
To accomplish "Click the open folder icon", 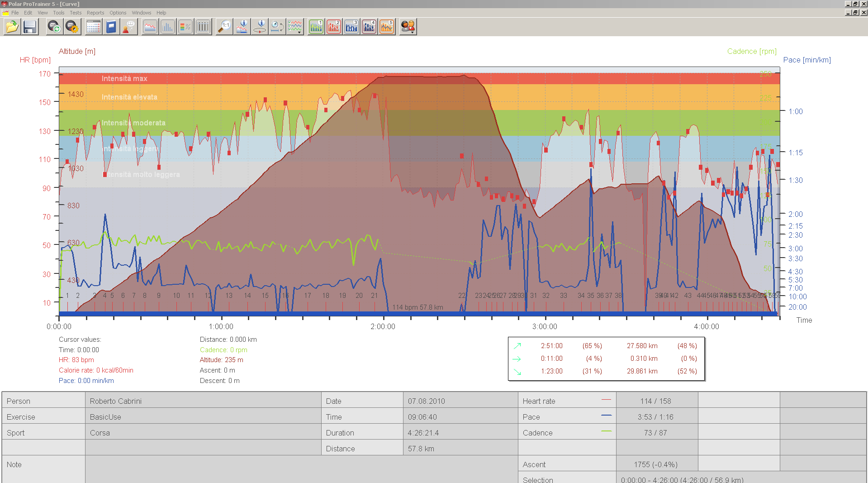I will [12, 27].
